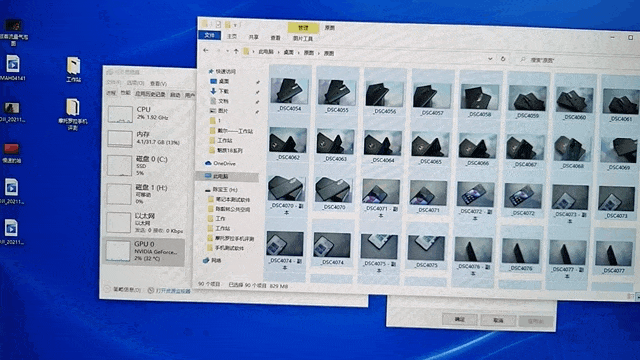Open OneDrive in the navigation pane
The image size is (640, 360).
click(x=220, y=163)
